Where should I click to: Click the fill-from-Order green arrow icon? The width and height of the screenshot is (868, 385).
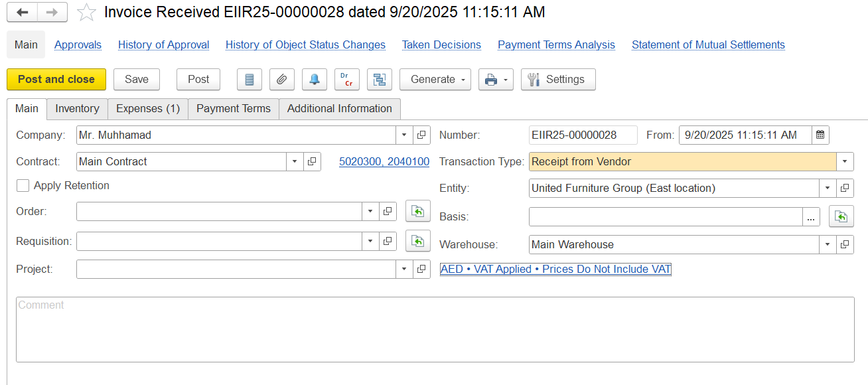pyautogui.click(x=417, y=211)
